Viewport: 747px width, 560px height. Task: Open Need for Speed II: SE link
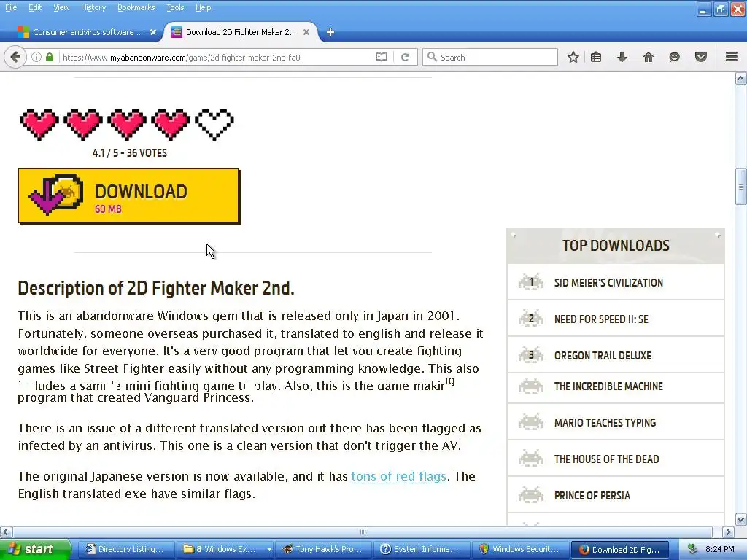[616, 319]
